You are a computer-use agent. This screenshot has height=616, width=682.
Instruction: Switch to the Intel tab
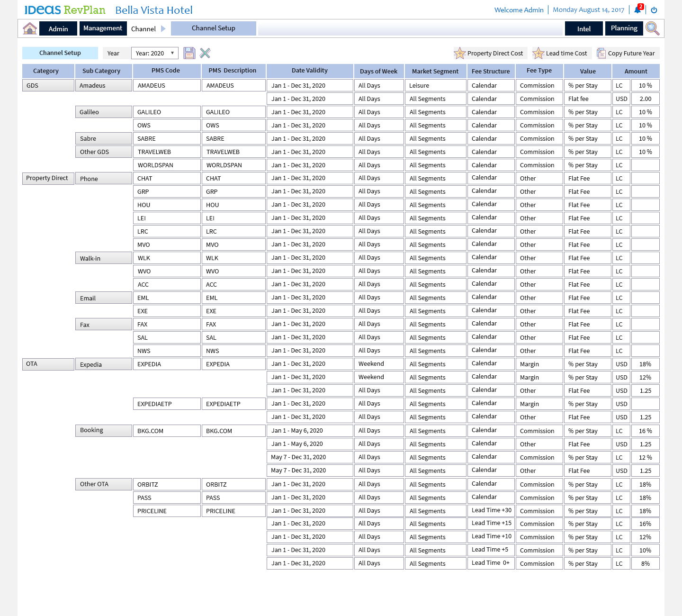pos(583,29)
